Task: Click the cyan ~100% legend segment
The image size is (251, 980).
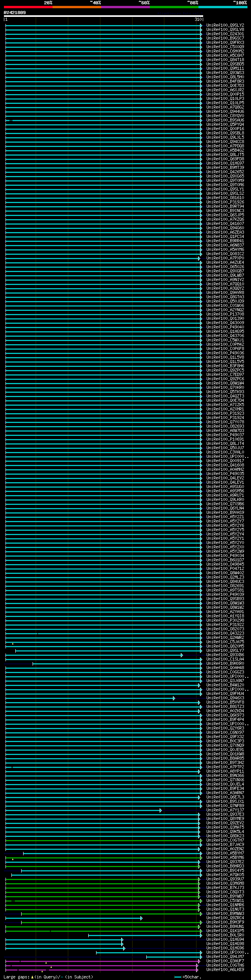Action: [x=223, y=7]
